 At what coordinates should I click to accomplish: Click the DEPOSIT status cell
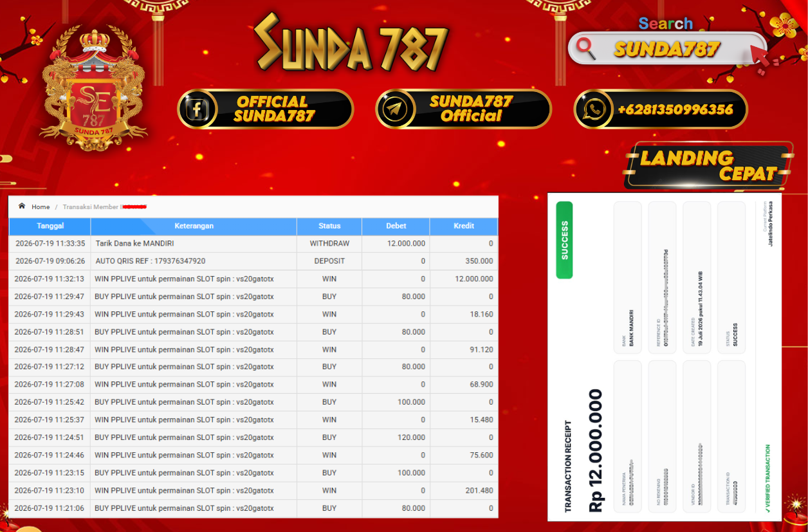point(329,261)
